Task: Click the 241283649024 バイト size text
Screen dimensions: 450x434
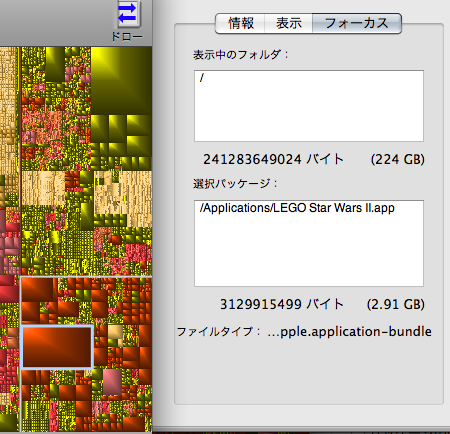Action: pyautogui.click(x=273, y=159)
